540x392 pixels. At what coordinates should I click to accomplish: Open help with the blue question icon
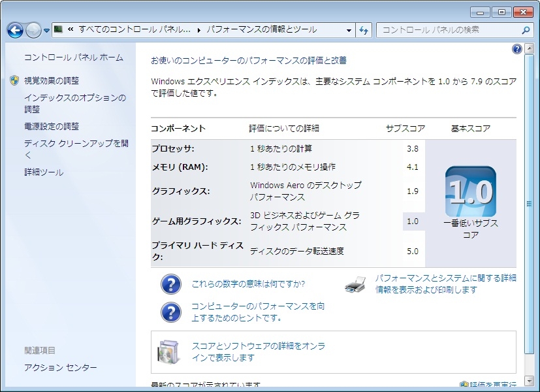tap(517, 50)
